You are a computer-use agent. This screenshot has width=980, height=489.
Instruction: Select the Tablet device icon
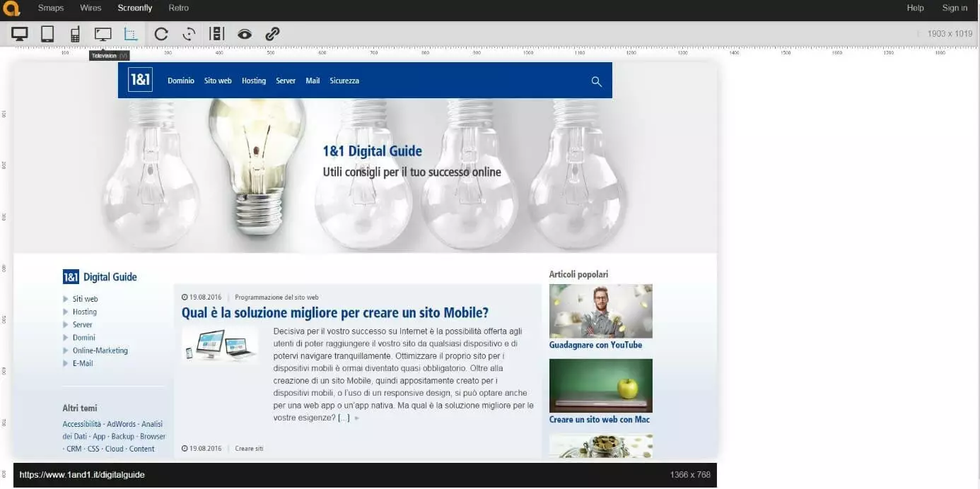[x=47, y=34]
